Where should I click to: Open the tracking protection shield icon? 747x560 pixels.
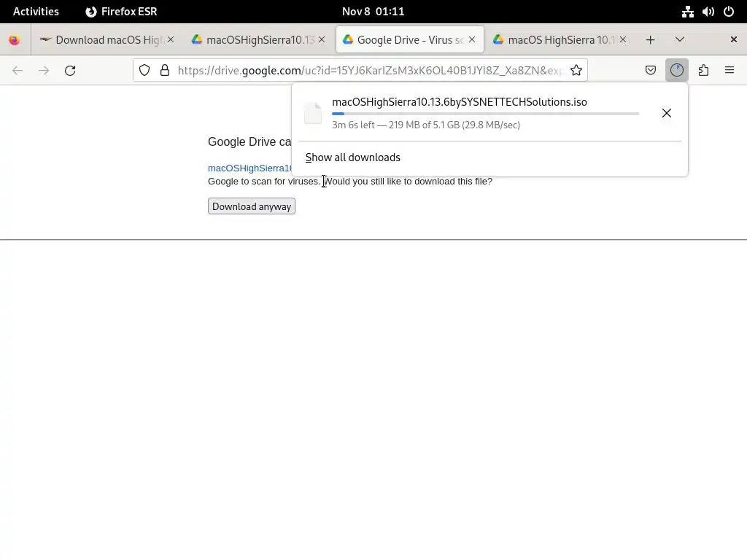[x=144, y=71]
